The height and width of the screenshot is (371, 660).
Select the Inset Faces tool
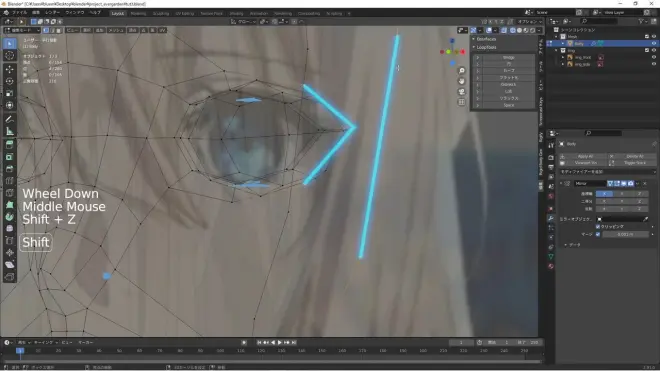coord(10,157)
